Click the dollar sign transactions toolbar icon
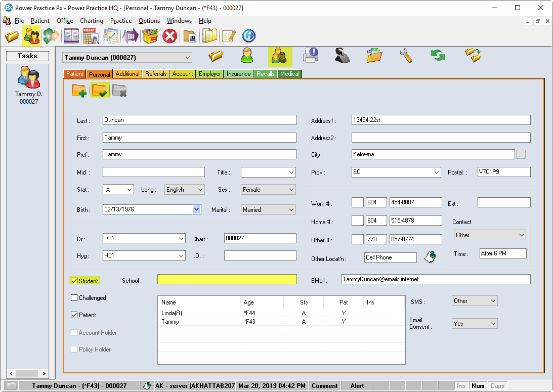 51,36
